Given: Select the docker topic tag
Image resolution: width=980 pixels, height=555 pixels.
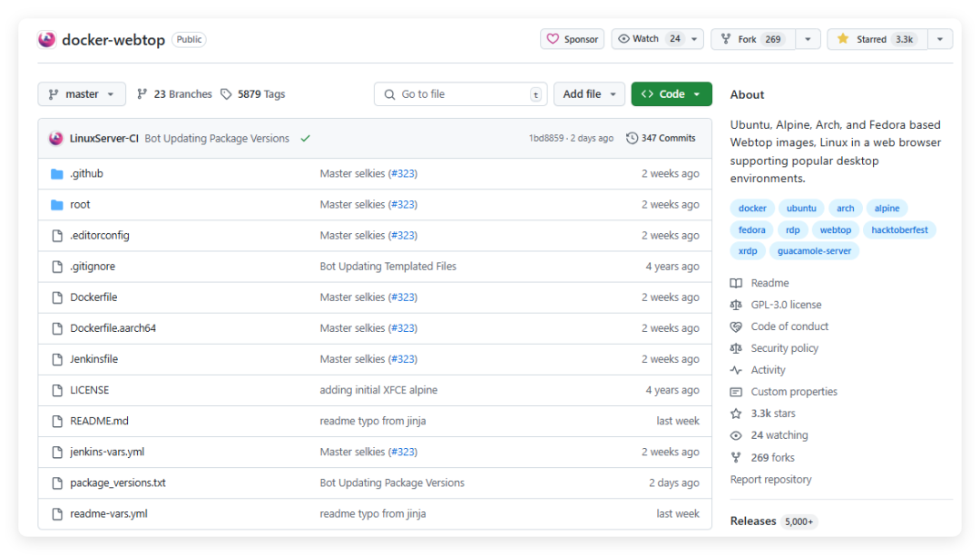Looking at the screenshot, I should point(752,209).
